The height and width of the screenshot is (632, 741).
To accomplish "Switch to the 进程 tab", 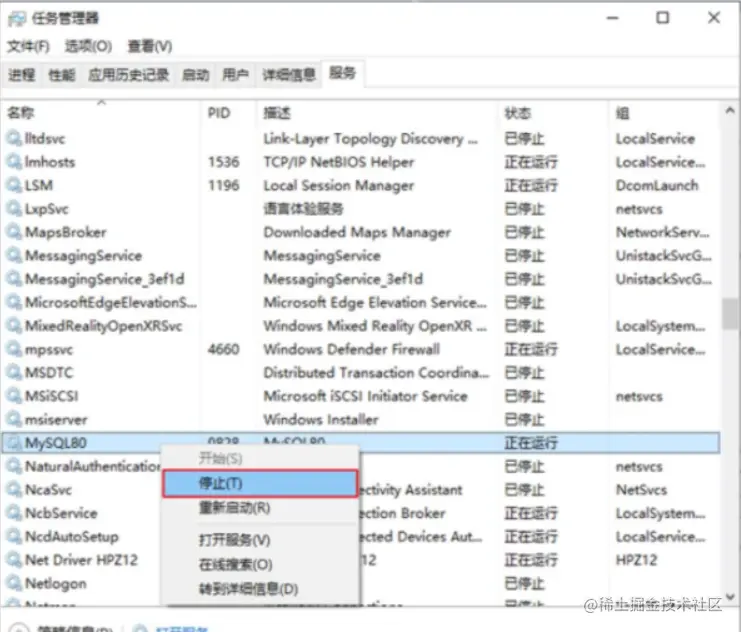I will 21,74.
